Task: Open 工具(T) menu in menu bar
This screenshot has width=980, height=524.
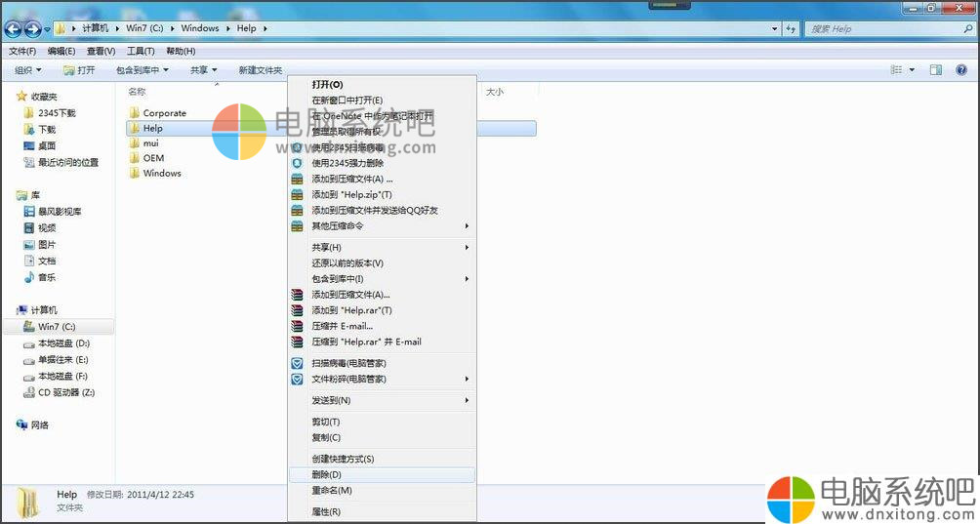Action: [141, 51]
